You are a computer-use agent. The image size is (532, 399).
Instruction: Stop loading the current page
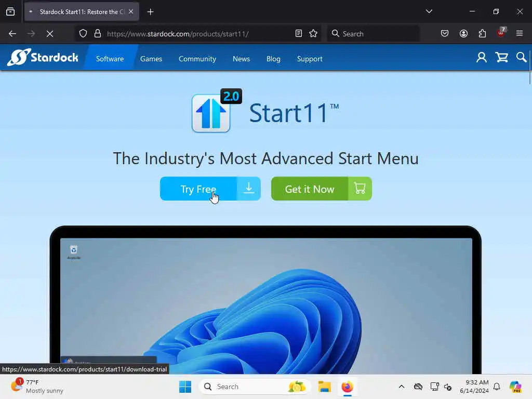point(50,34)
